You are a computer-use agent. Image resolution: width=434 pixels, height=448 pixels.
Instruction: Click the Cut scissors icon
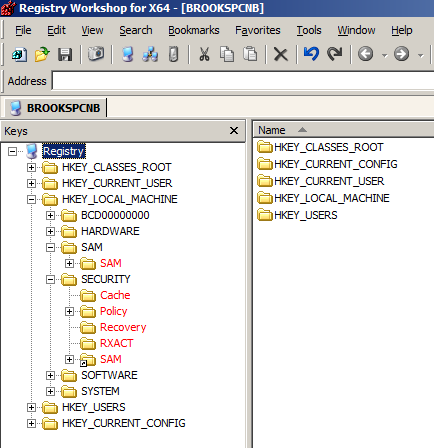coord(204,54)
